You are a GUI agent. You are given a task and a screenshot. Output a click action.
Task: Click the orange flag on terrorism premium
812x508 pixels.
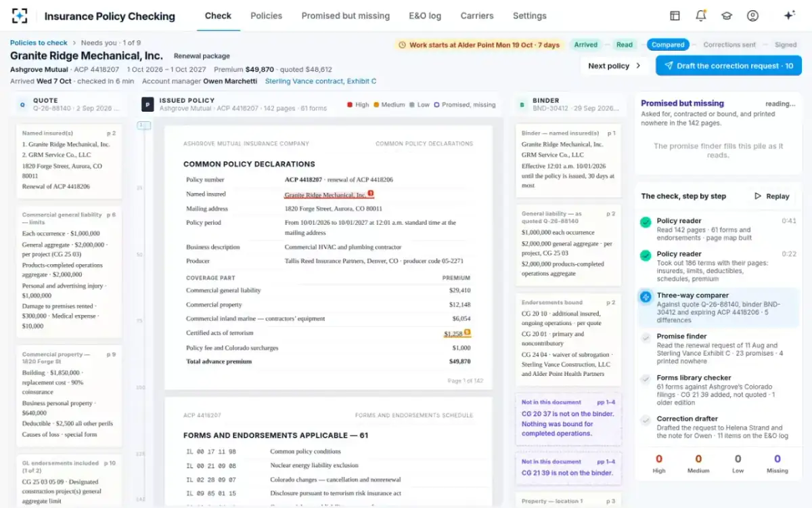click(x=468, y=333)
